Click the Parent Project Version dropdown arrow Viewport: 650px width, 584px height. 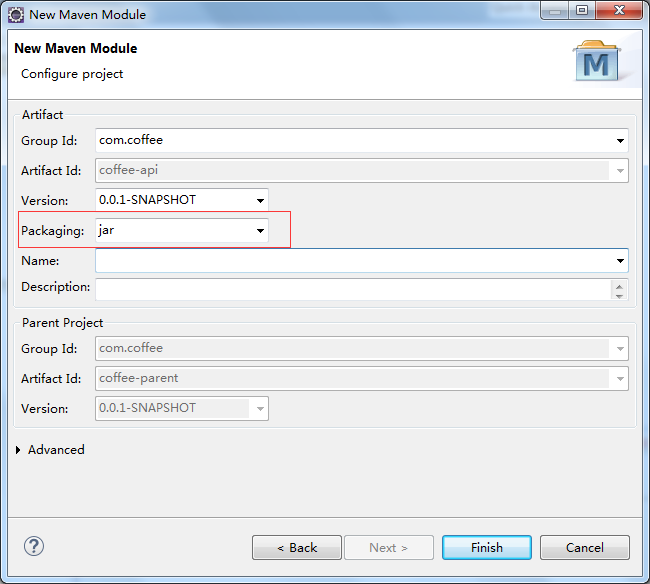coord(260,409)
